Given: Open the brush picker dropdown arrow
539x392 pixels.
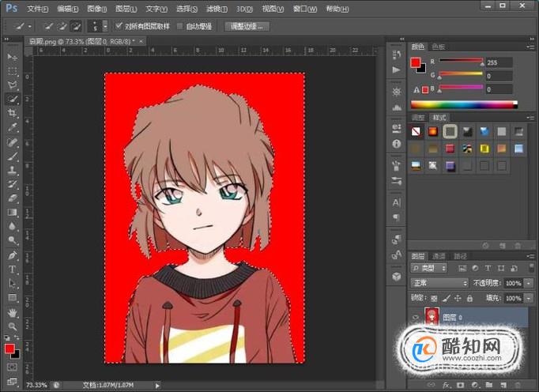Looking at the screenshot, I should click(105, 26).
